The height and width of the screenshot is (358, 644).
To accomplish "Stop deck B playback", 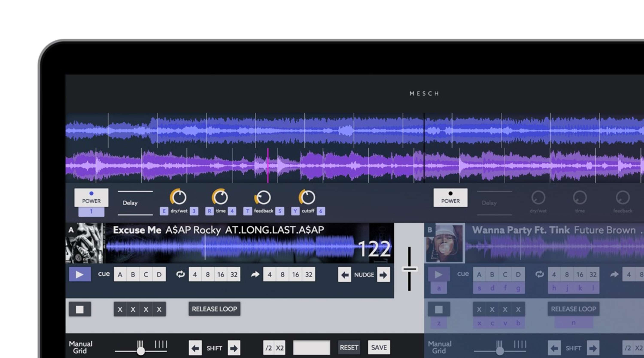I will click(439, 309).
